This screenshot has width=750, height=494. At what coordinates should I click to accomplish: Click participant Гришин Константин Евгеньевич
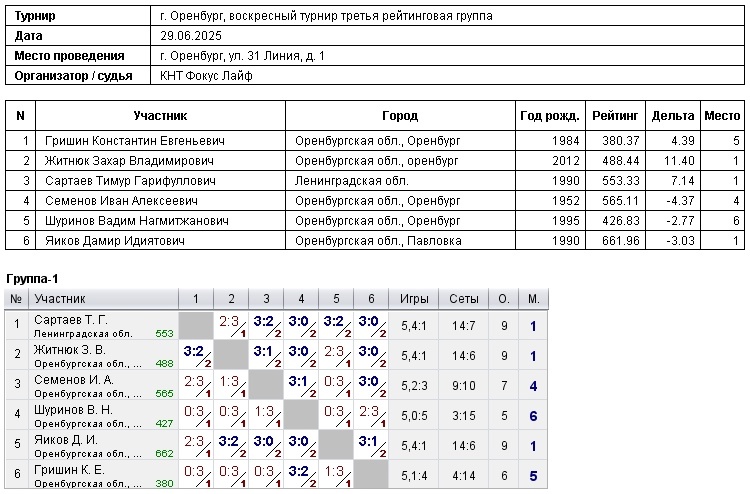point(134,140)
